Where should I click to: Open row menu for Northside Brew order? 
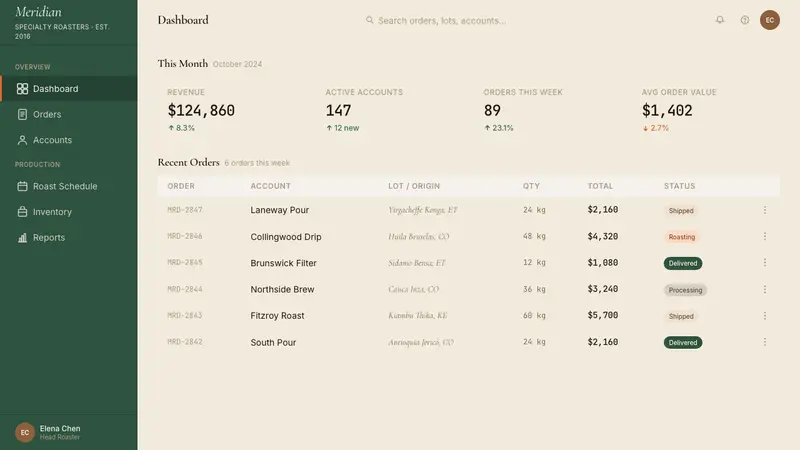click(x=764, y=289)
